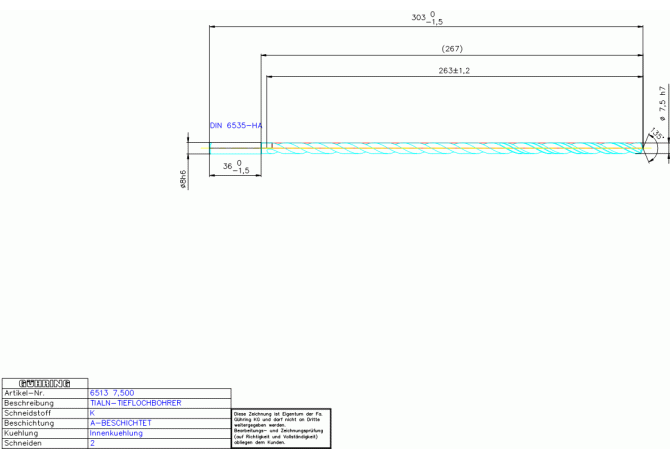
Task: Select the 263±1,2 flute length dimension
Action: (x=454, y=71)
